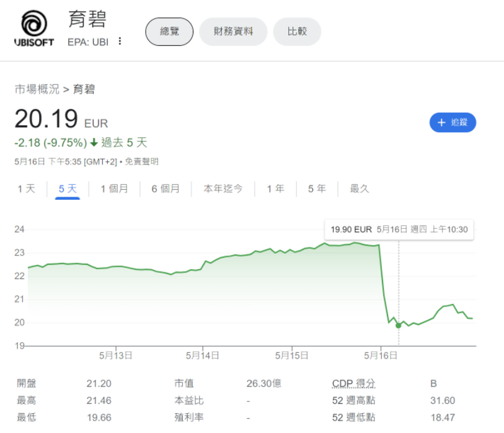
Task: Select the 最久 max time range
Action: pos(360,189)
